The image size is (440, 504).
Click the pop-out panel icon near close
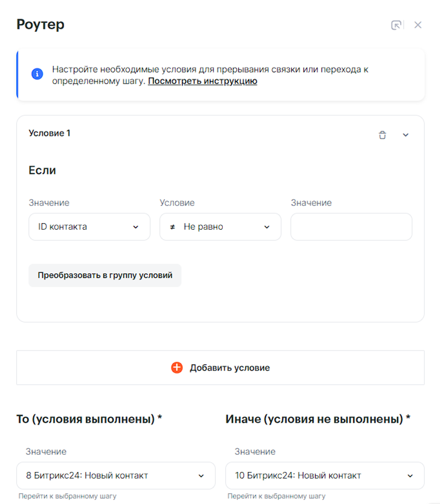(396, 25)
